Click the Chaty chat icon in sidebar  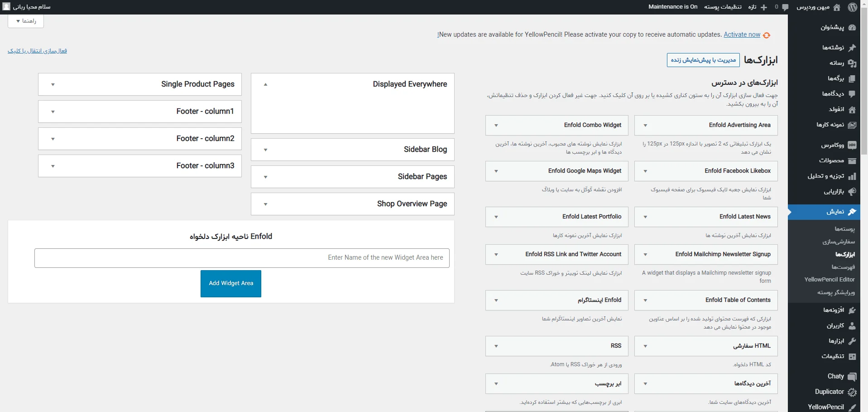tap(852, 377)
